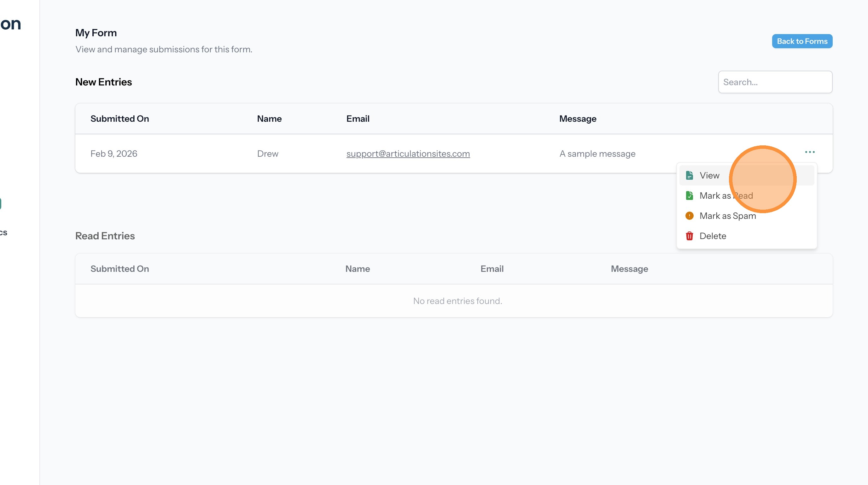Image resolution: width=868 pixels, height=485 pixels.
Task: Click the Message column header in New Entries
Action: pyautogui.click(x=578, y=119)
